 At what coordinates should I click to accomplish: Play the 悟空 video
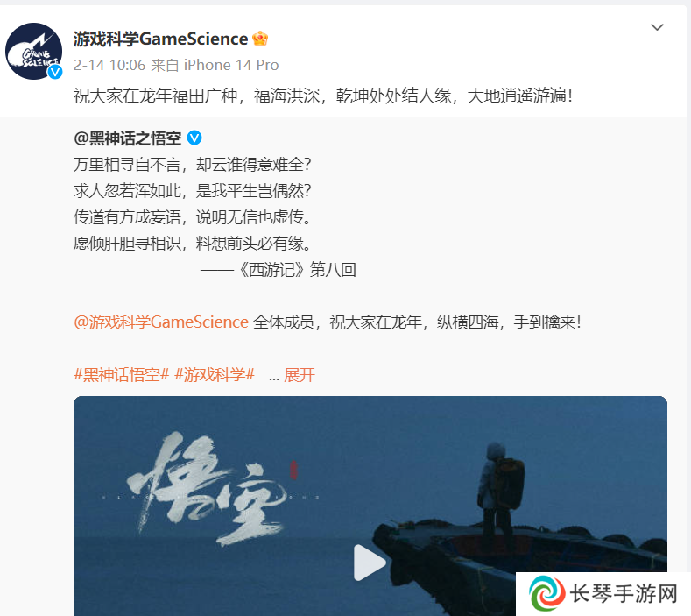click(370, 563)
